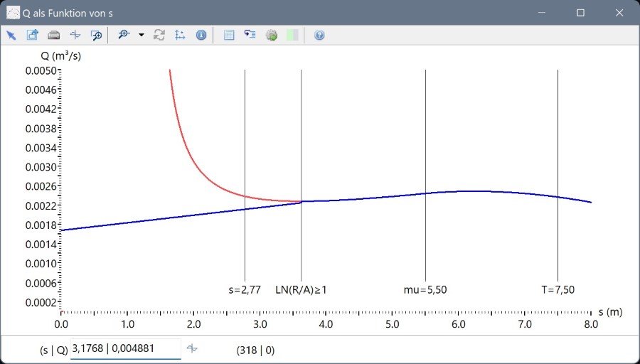Toggle the legend display icon
The height and width of the screenshot is (364, 640).
click(250, 35)
